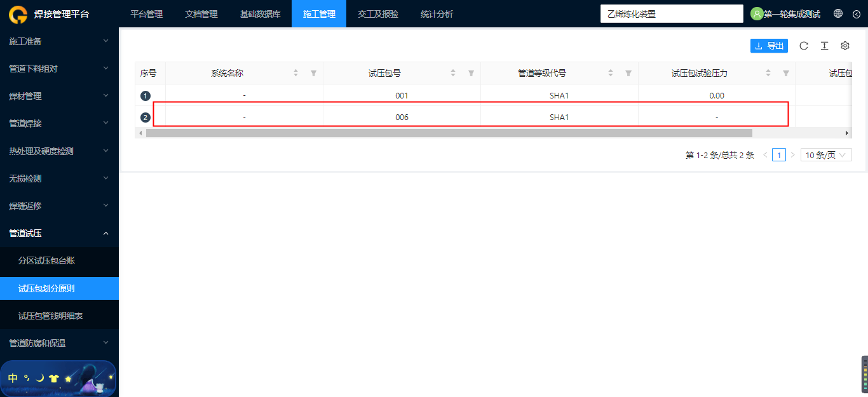Click row number badge 1

point(146,96)
